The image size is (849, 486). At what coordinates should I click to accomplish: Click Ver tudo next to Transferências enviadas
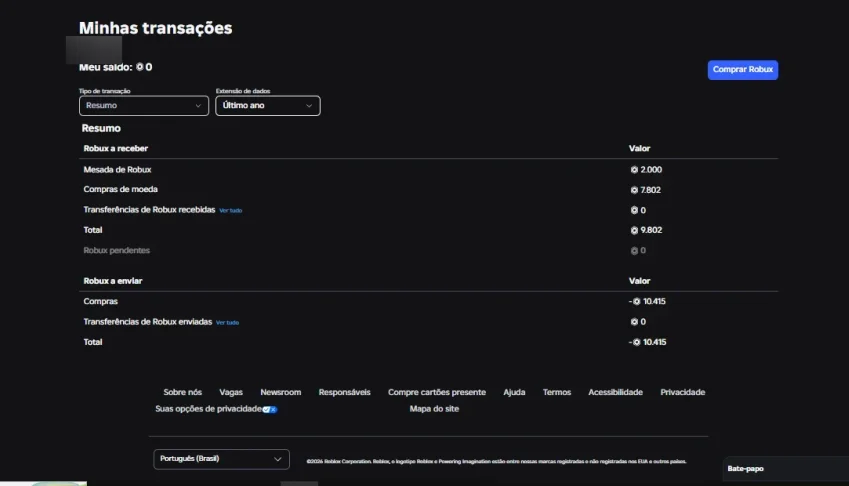[x=227, y=323]
